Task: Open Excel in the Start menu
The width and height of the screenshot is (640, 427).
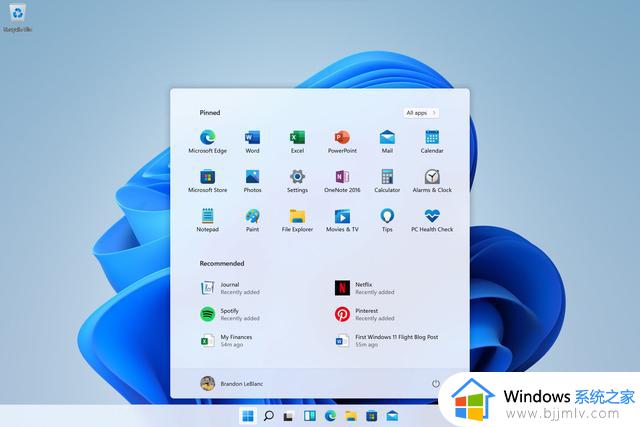Action: pos(297,141)
